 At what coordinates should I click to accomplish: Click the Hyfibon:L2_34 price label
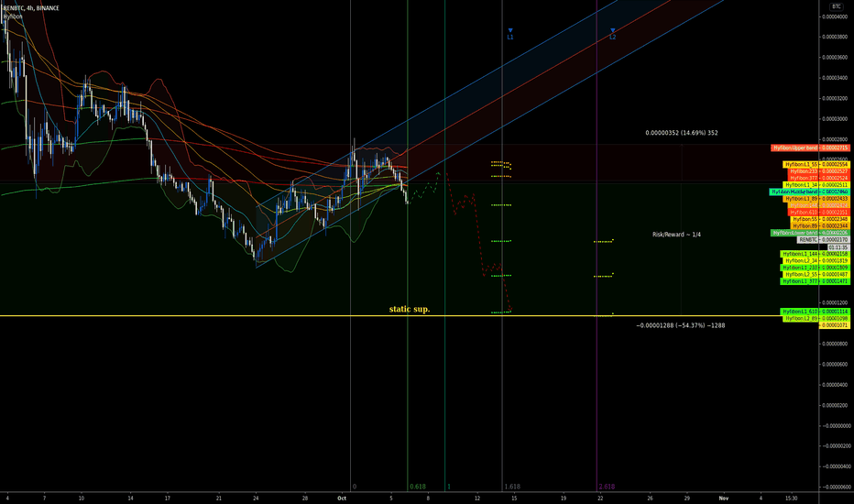(816, 261)
